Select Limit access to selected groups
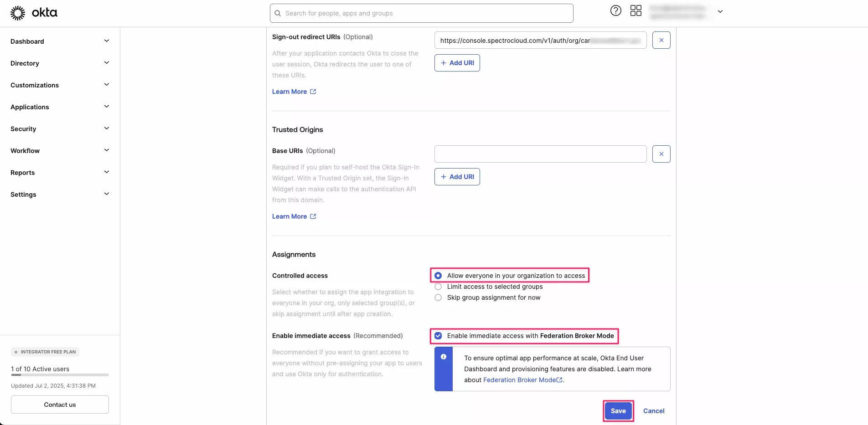 (438, 287)
